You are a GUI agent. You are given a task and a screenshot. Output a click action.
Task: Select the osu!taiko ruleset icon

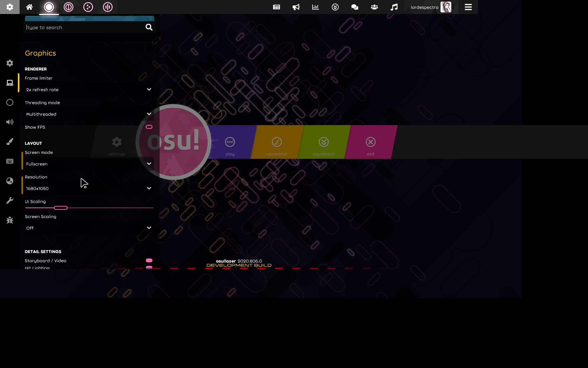tap(69, 7)
